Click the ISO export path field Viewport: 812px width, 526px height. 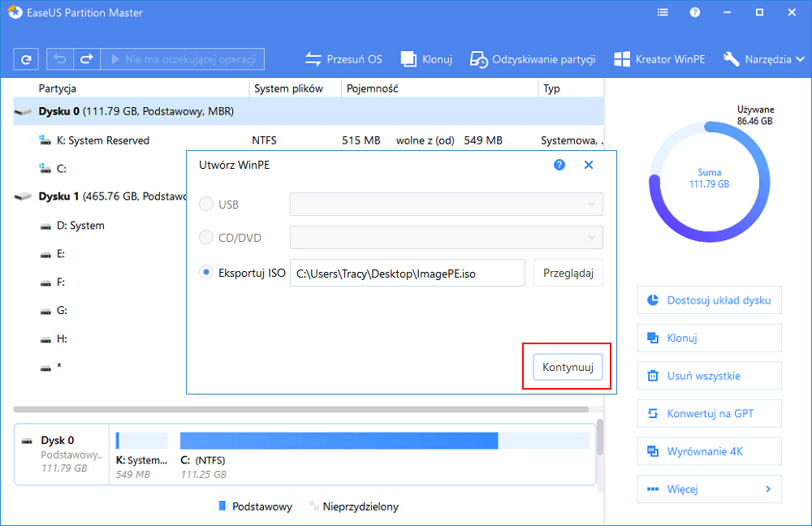(x=408, y=273)
